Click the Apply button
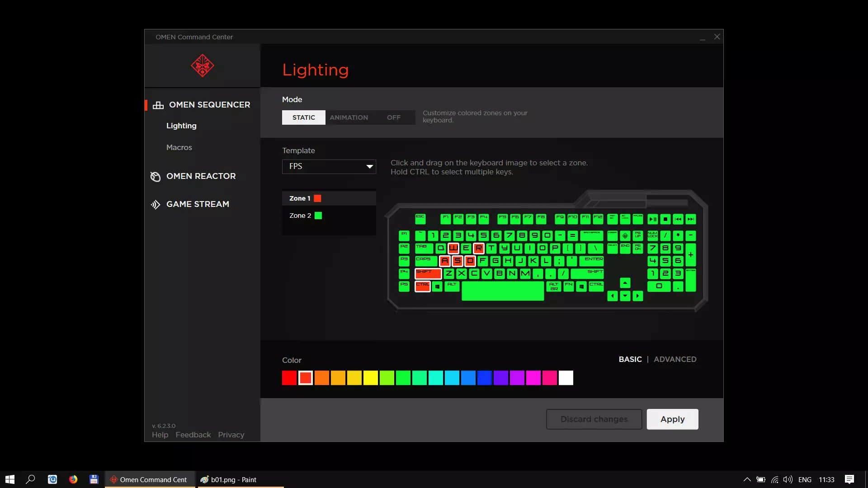Image resolution: width=868 pixels, height=488 pixels. coord(672,419)
